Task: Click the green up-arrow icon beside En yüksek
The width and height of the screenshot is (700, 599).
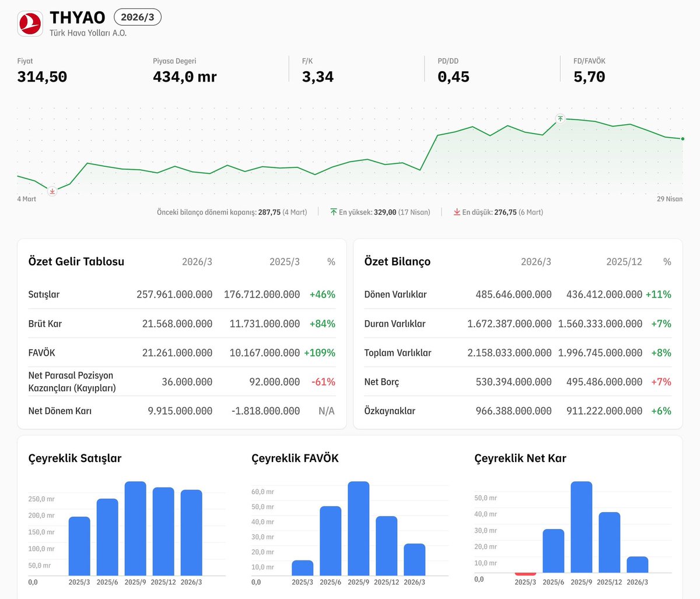Action: (x=334, y=212)
